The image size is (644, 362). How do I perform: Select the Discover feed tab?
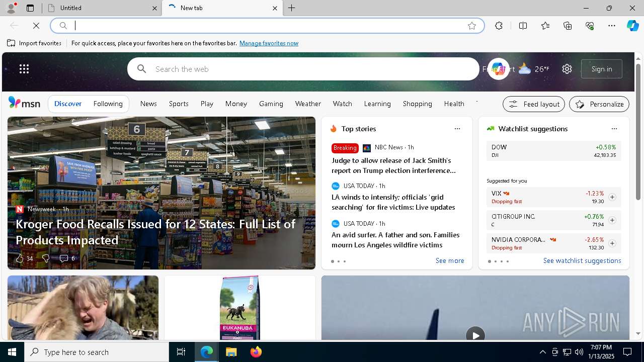coord(68,104)
